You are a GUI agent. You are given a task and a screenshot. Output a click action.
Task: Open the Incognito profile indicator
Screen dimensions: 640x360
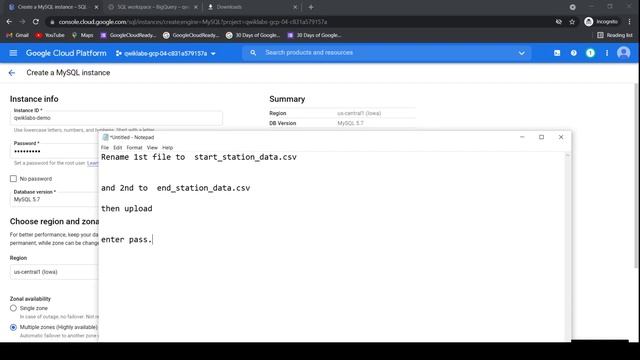pos(601,22)
